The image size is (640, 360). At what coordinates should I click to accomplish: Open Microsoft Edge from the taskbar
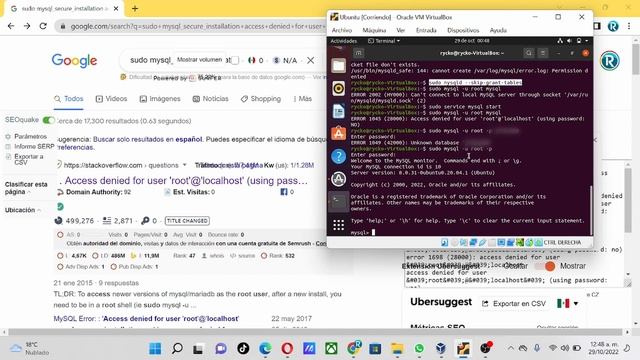point(265,349)
